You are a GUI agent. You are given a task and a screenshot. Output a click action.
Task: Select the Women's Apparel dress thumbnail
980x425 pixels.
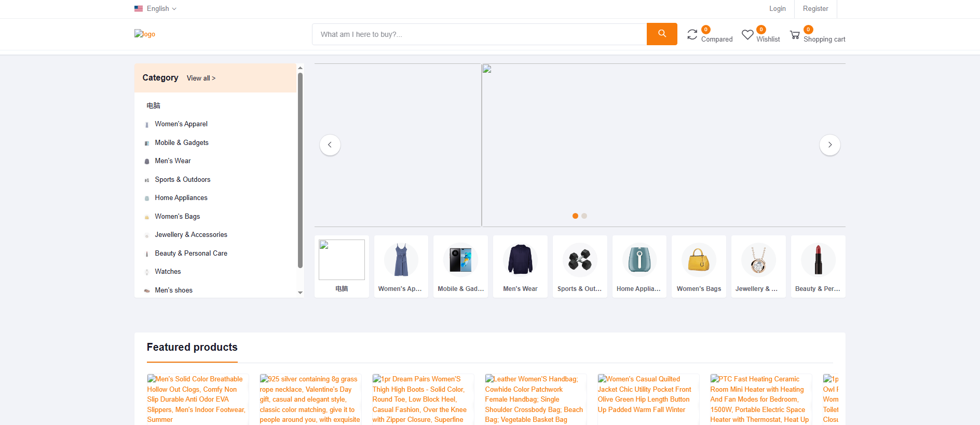(401, 260)
